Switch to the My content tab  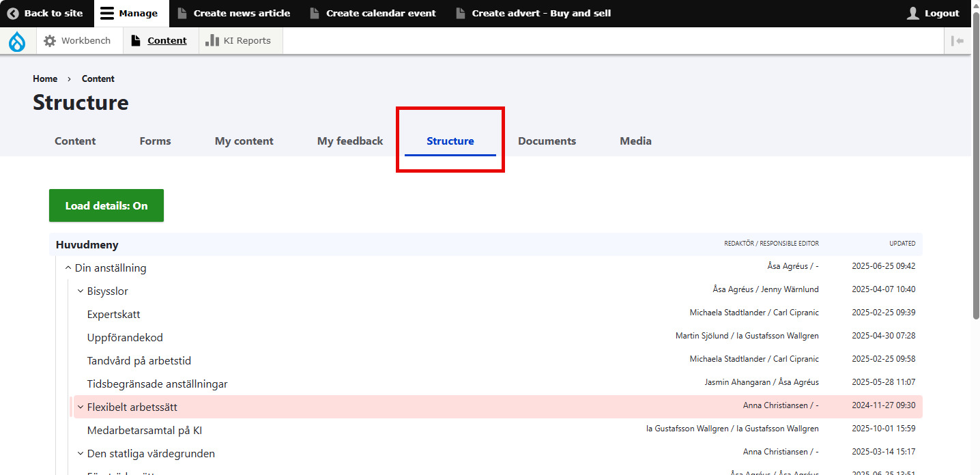click(244, 141)
